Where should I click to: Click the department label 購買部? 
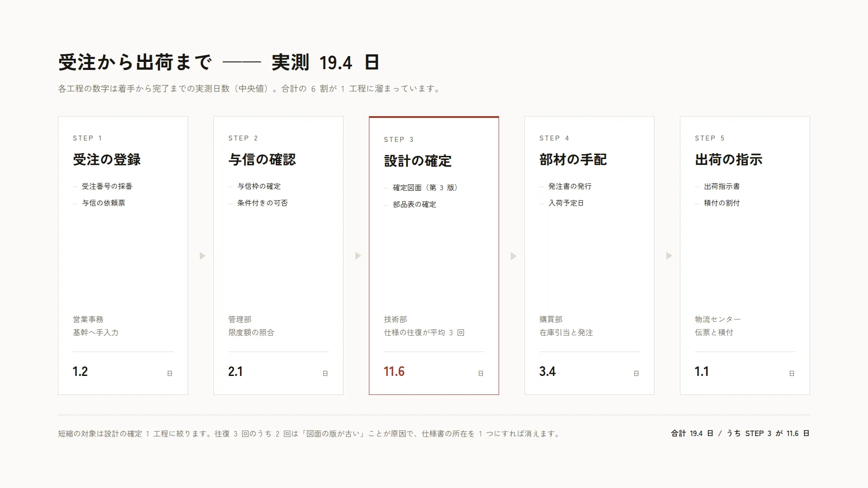551,319
